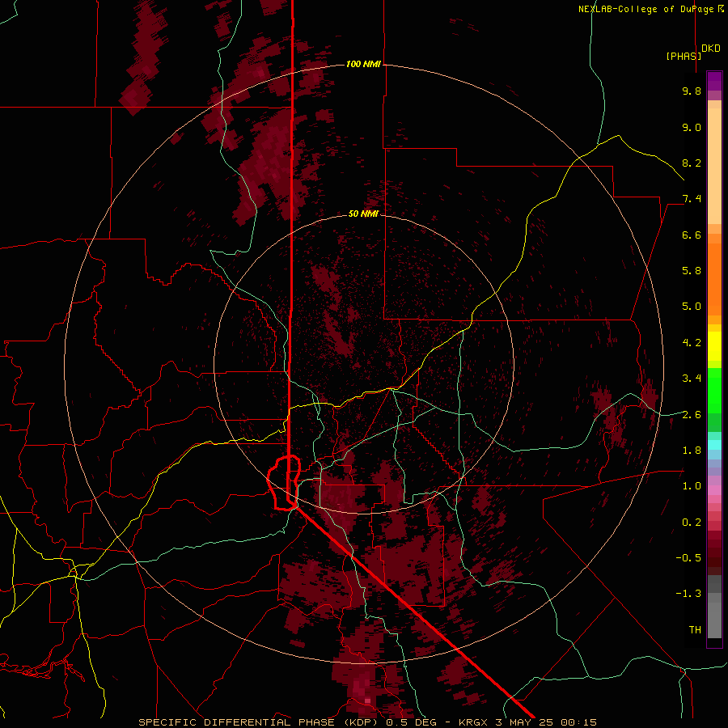The width and height of the screenshot is (728, 728).
Task: Click the DKD product label
Action: [711, 49]
